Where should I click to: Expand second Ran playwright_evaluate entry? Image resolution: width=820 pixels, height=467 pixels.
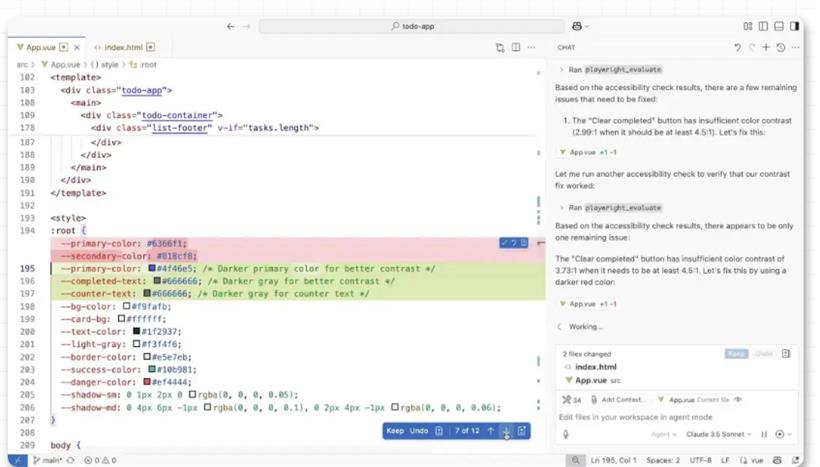point(610,208)
